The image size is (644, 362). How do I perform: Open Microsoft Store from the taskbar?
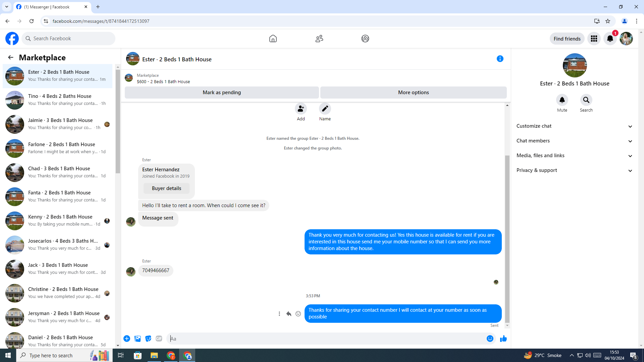tap(138, 355)
